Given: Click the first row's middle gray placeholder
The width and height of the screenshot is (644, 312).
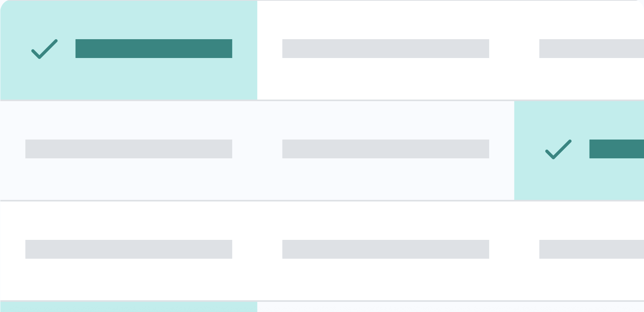Looking at the screenshot, I should point(385,49).
